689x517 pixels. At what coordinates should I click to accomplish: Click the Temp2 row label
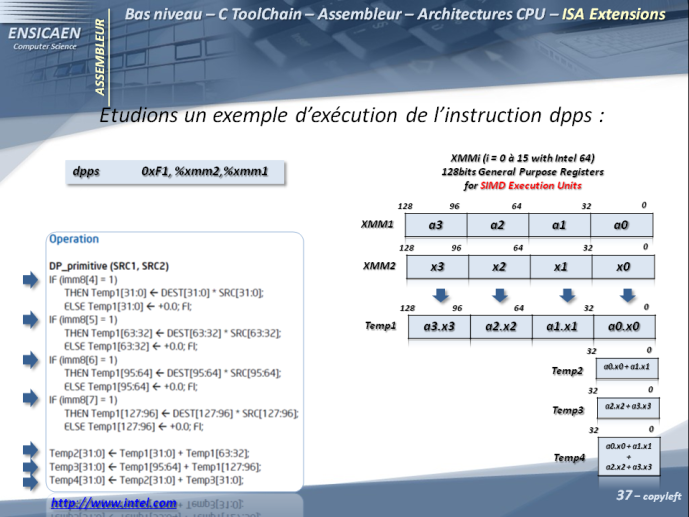pos(567,371)
